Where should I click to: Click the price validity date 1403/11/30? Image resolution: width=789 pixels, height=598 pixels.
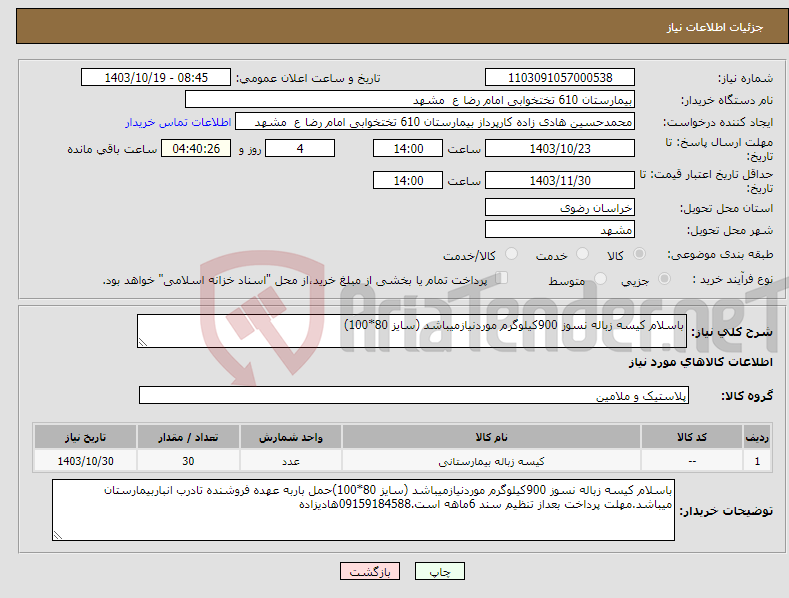(x=560, y=180)
